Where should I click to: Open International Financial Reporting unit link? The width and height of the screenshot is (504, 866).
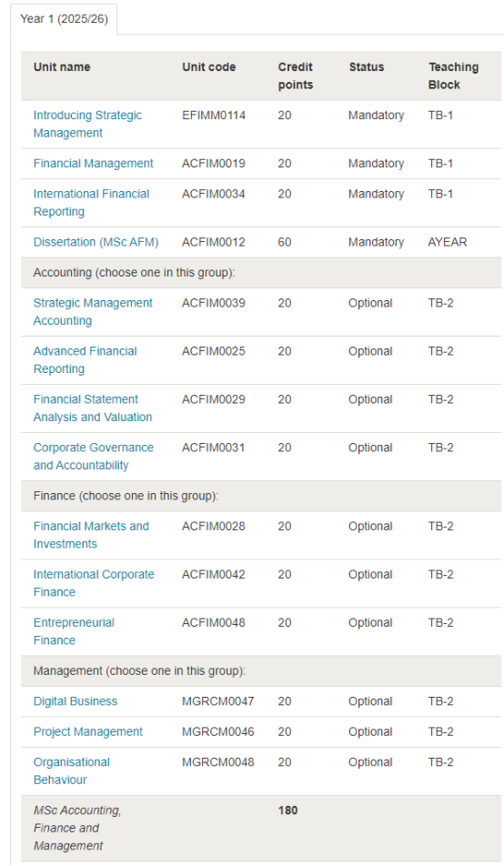(x=91, y=203)
